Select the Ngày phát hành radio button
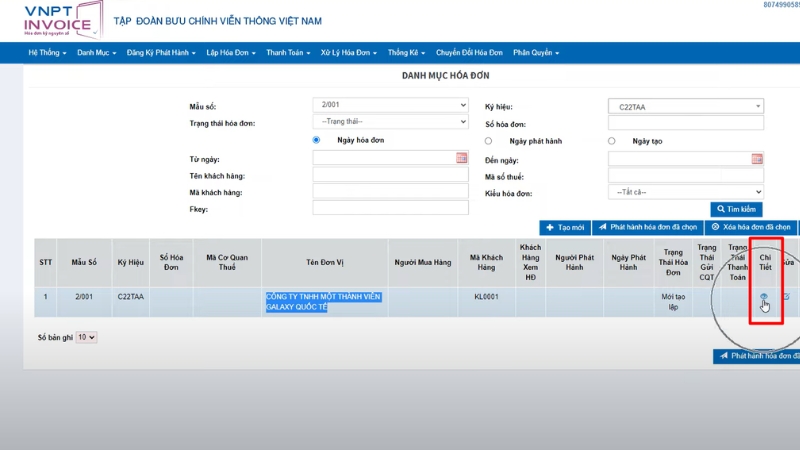This screenshot has width=800, height=450. (488, 141)
